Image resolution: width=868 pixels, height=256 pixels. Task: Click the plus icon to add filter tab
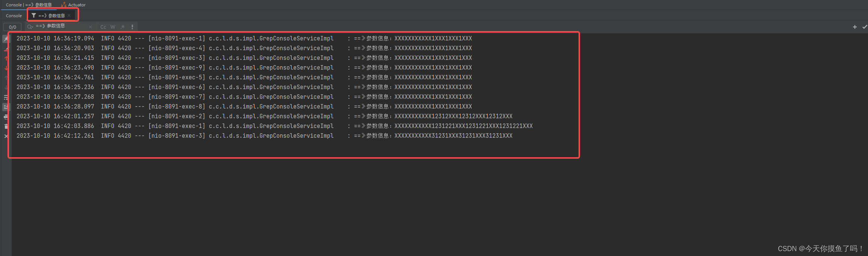coord(855,27)
